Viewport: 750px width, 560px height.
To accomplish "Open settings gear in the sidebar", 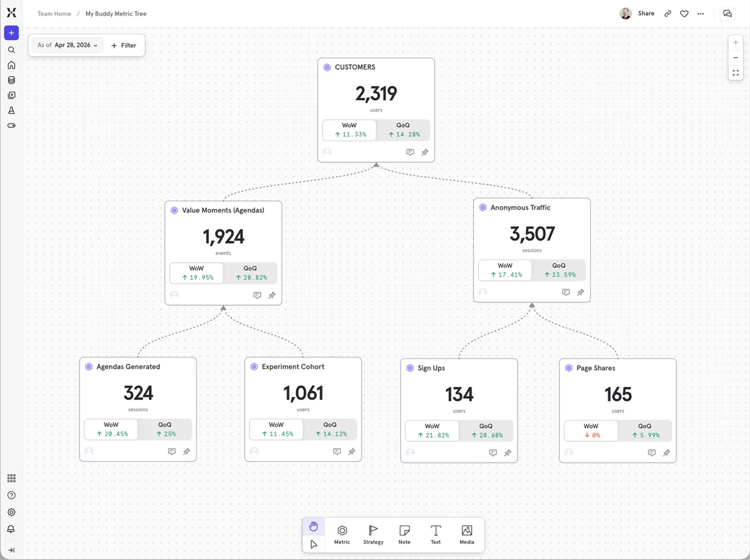I will (11, 512).
